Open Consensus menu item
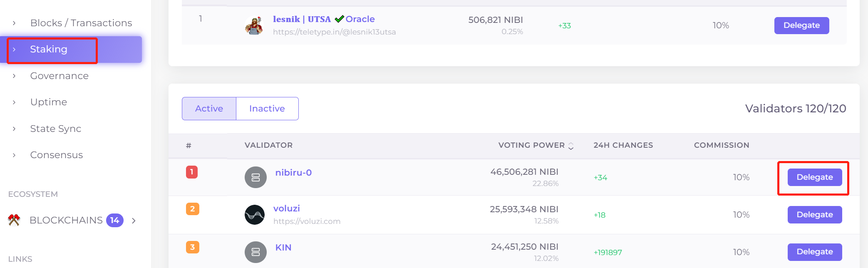Screen dimensions: 868x268 click(x=56, y=155)
